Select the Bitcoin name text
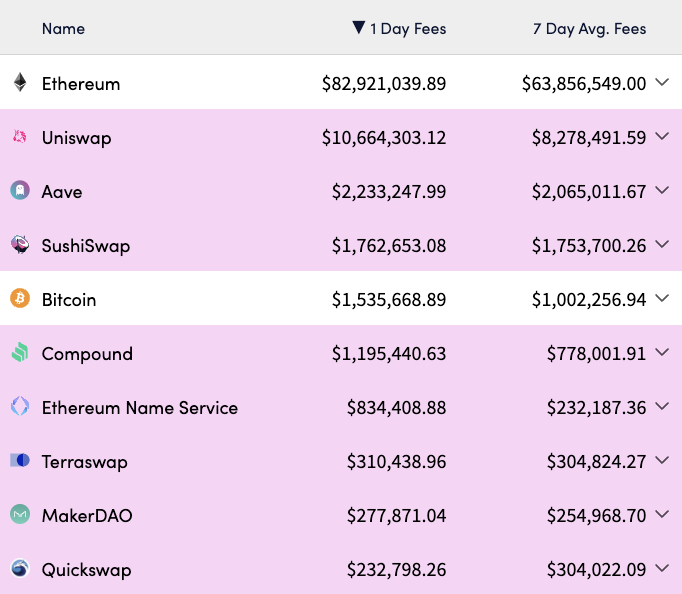Image resolution: width=682 pixels, height=594 pixels. pos(69,300)
